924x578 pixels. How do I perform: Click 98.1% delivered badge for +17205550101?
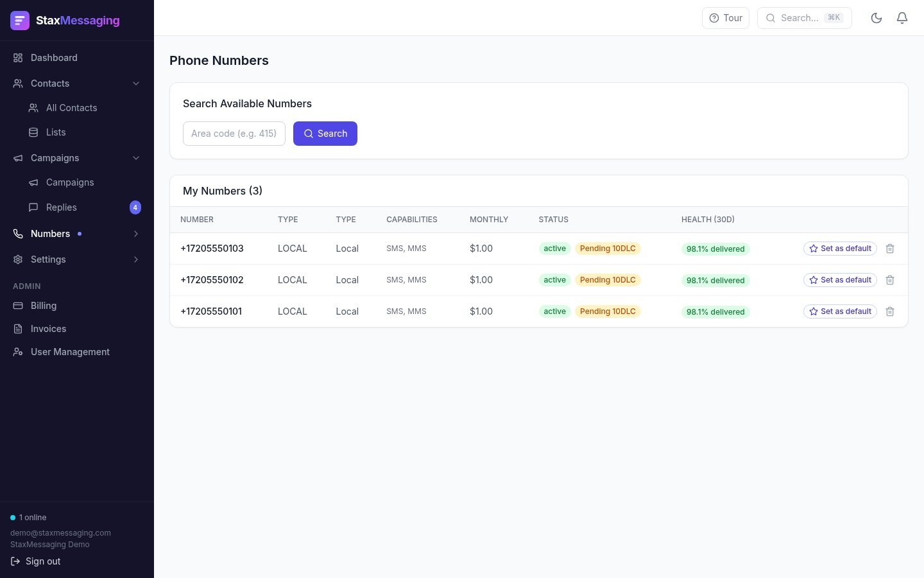tap(715, 312)
